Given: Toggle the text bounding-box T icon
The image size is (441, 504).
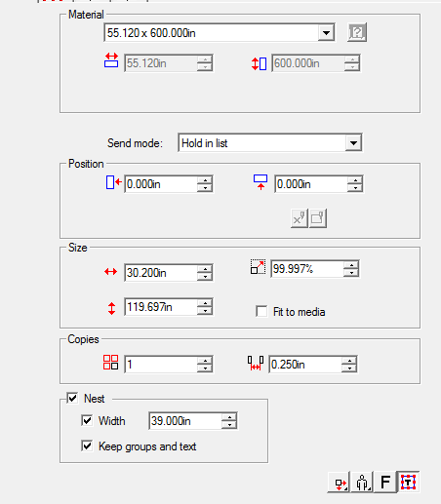Looking at the screenshot, I should coord(408,483).
